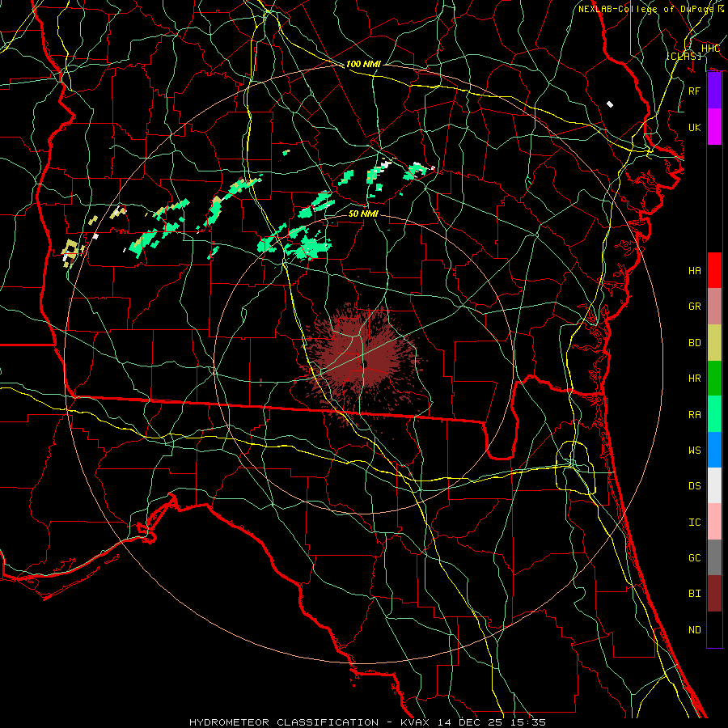Click the "IC" legend label
Screen dimensions: 728x728
click(695, 523)
